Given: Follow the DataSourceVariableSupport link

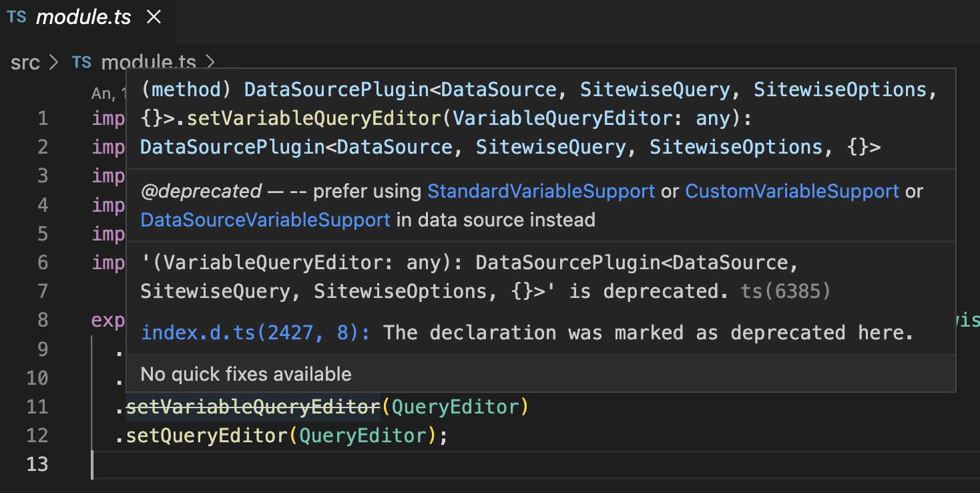Looking at the screenshot, I should pyautogui.click(x=264, y=220).
